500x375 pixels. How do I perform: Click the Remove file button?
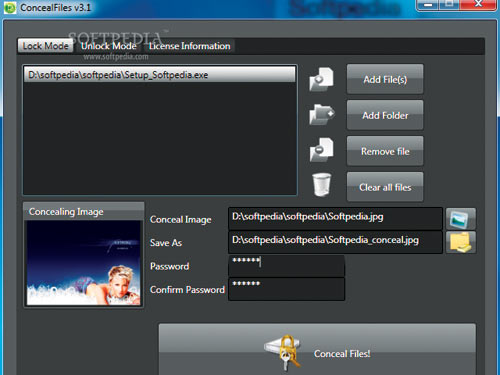[385, 151]
